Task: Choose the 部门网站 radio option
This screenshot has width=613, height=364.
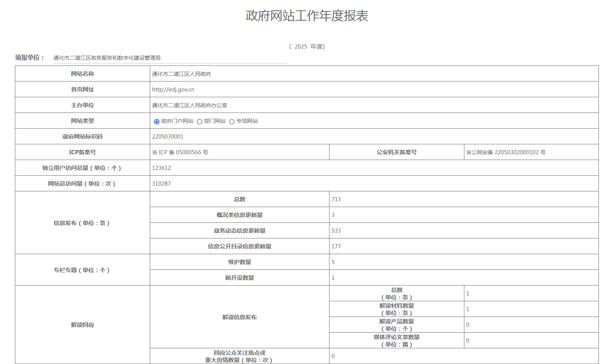Action: pyautogui.click(x=200, y=122)
